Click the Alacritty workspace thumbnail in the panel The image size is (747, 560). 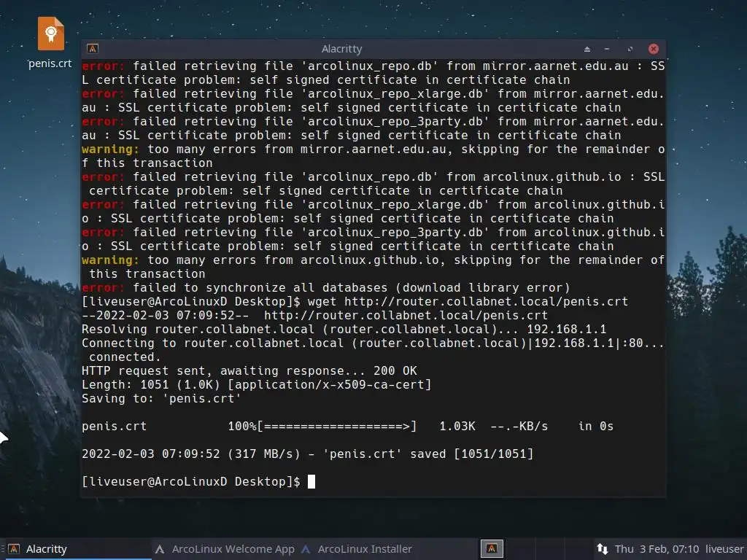coord(492,548)
